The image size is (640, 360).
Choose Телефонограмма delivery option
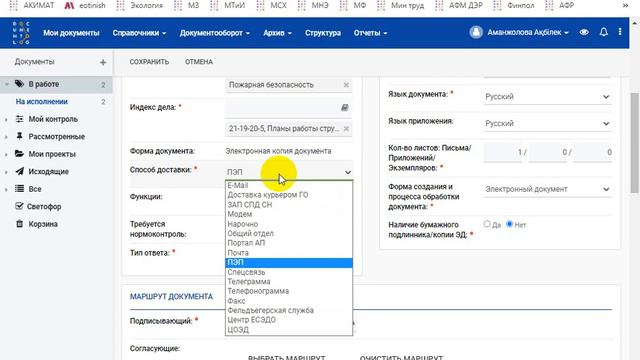[289, 291]
